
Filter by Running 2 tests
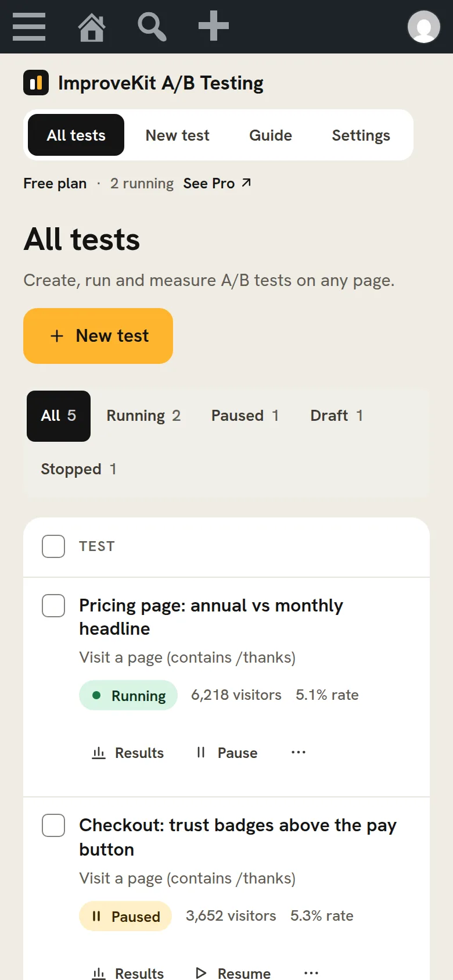pos(143,416)
